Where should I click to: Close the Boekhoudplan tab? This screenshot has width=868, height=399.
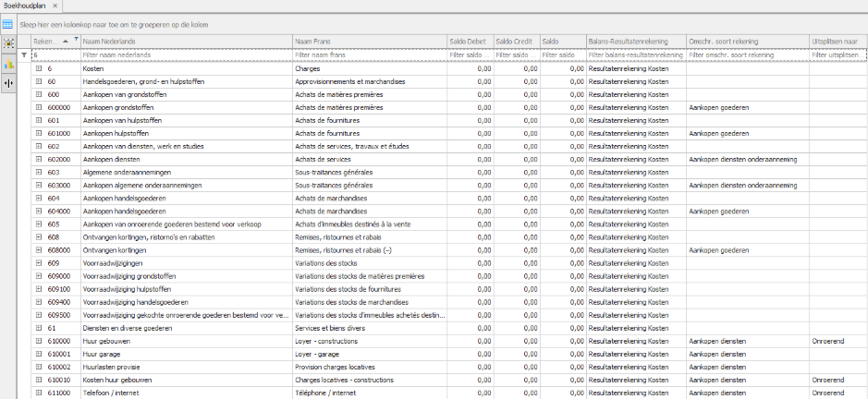55,5
